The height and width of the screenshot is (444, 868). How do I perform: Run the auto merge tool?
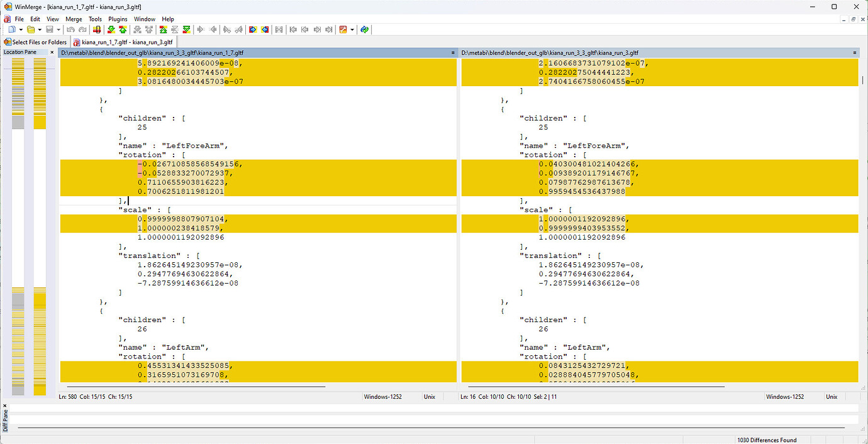279,30
